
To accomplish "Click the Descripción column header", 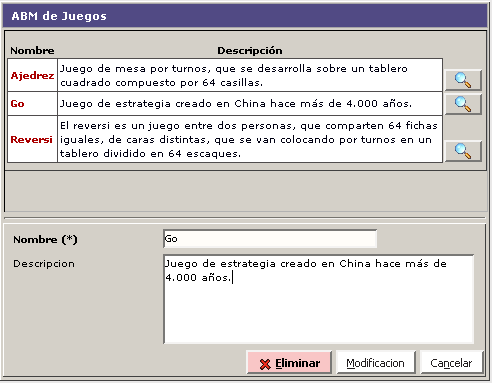I will [250, 51].
